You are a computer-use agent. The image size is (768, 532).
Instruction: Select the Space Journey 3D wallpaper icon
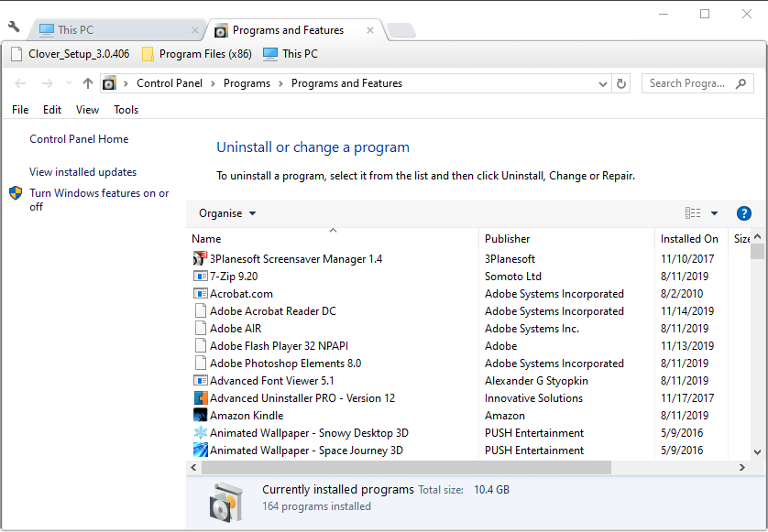(x=201, y=450)
